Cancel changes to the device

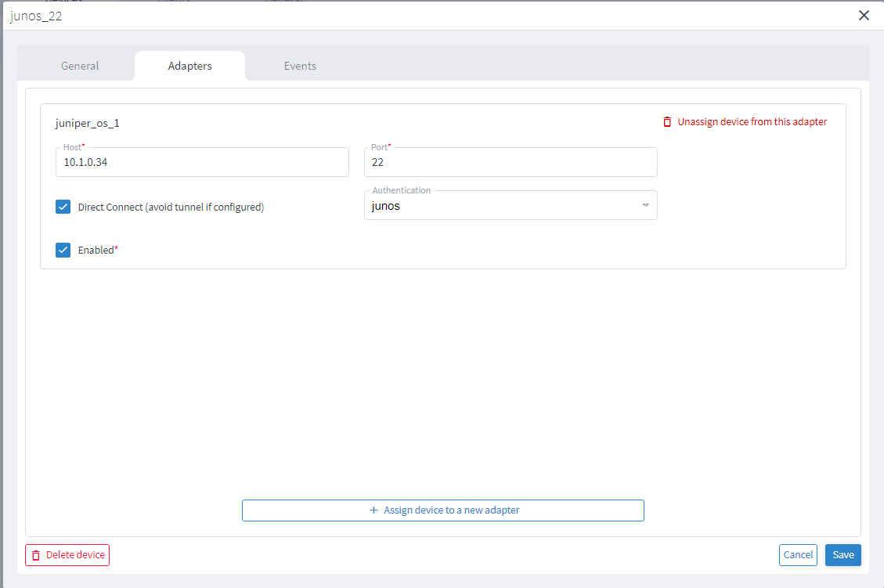(x=798, y=555)
